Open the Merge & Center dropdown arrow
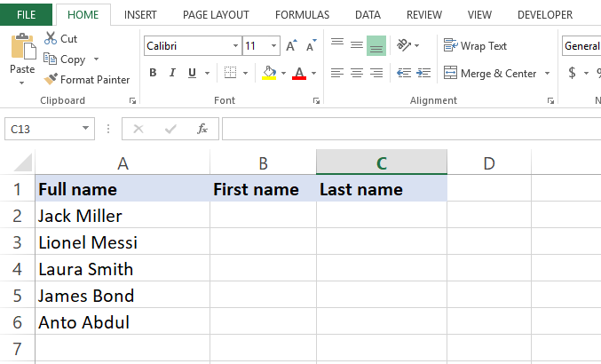 point(548,73)
